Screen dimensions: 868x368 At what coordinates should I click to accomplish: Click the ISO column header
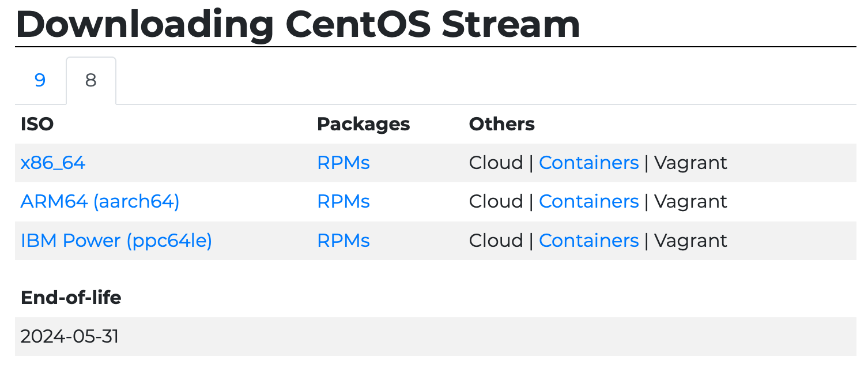(37, 124)
